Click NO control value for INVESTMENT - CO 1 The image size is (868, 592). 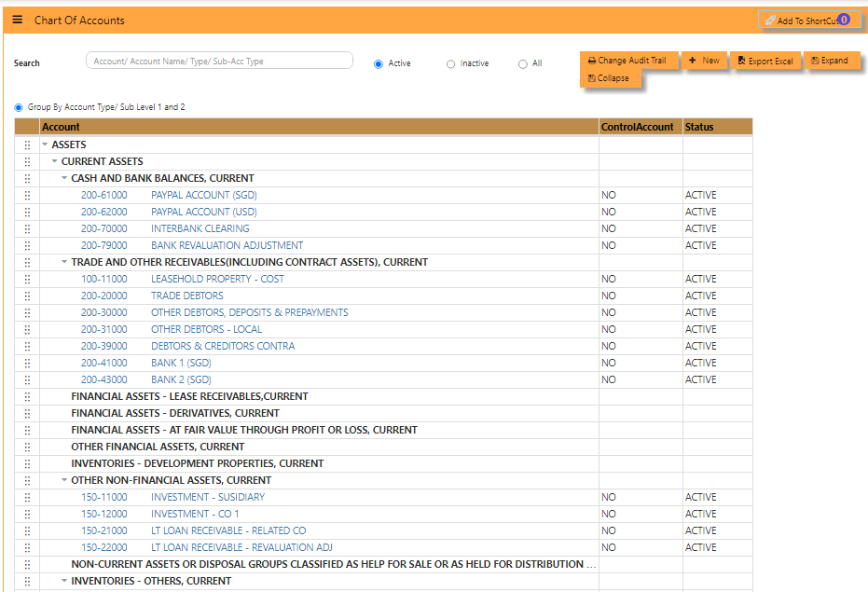coord(609,514)
